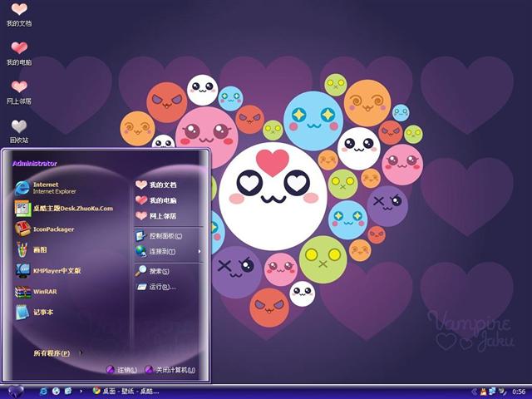532x399 pixels.
Task: Open 画图 paint program
Action: coord(31,249)
